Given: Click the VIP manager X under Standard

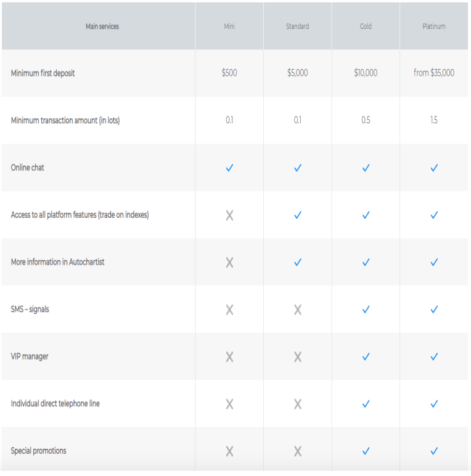Looking at the screenshot, I should (x=298, y=356).
